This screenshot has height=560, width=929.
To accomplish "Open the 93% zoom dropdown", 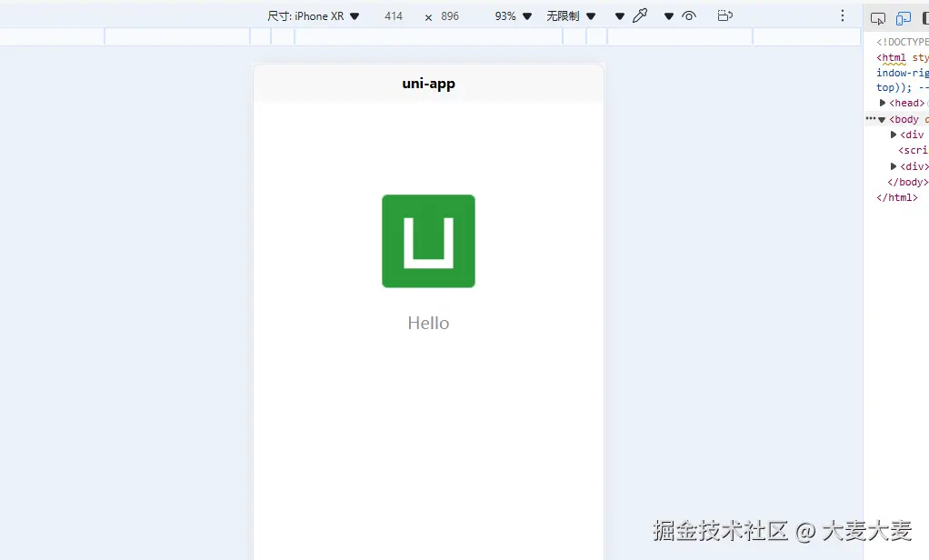I will [513, 16].
